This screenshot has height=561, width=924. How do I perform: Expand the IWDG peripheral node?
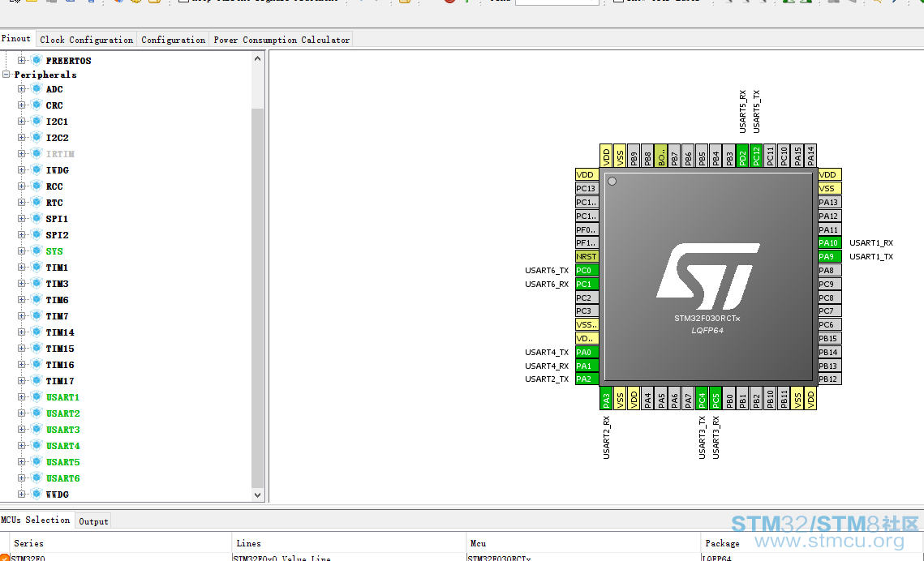22,170
